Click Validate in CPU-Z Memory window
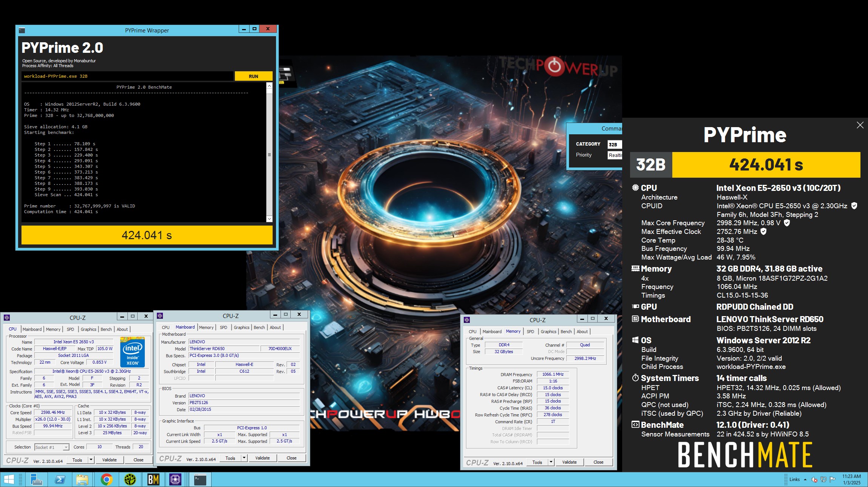The height and width of the screenshot is (487, 868). tap(569, 462)
